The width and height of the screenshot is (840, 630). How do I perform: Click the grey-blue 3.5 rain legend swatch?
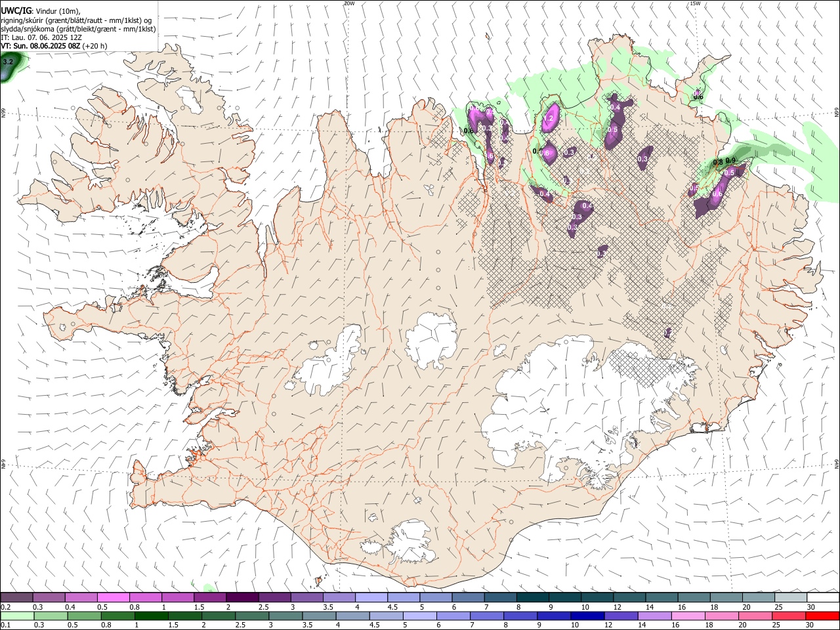point(318,616)
